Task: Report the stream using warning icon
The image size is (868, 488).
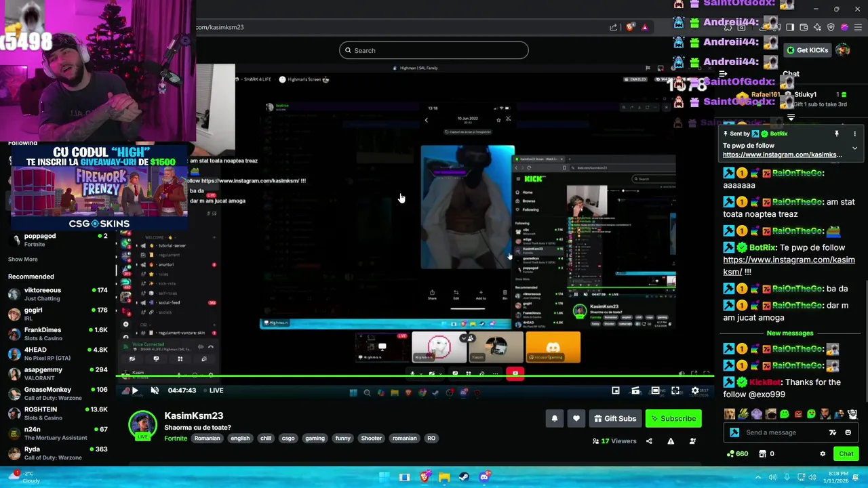Action: 671,441
